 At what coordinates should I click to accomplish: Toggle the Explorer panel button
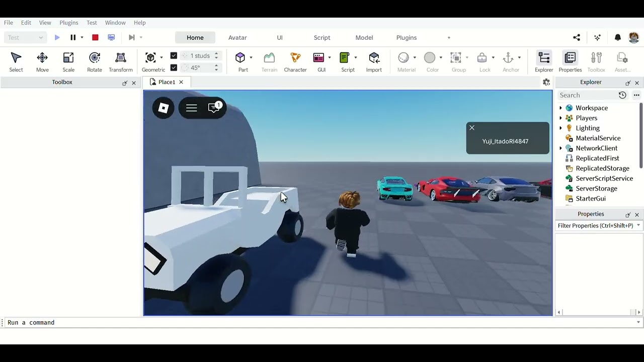(x=544, y=62)
